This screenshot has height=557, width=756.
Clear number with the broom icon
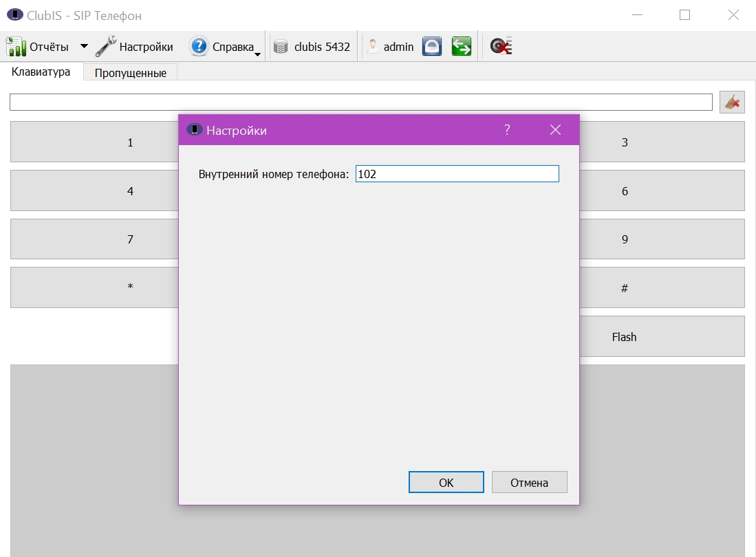pos(732,102)
